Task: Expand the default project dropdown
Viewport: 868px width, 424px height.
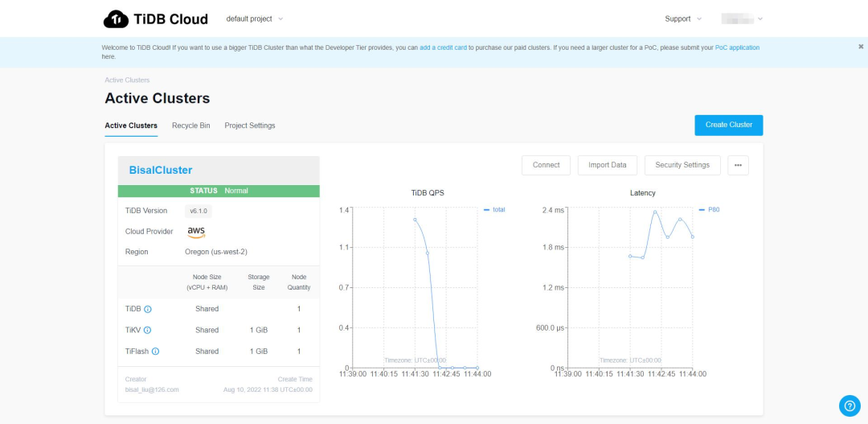Action: [x=254, y=19]
